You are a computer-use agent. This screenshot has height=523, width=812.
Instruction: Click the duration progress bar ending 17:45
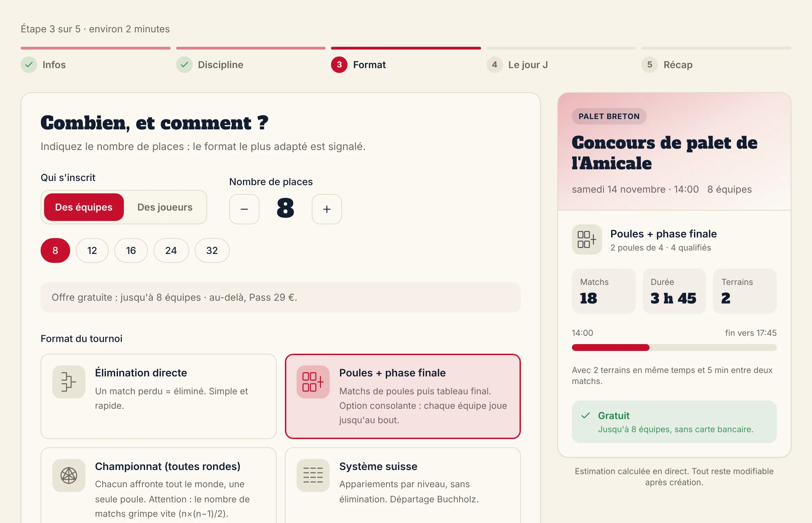[x=674, y=348]
